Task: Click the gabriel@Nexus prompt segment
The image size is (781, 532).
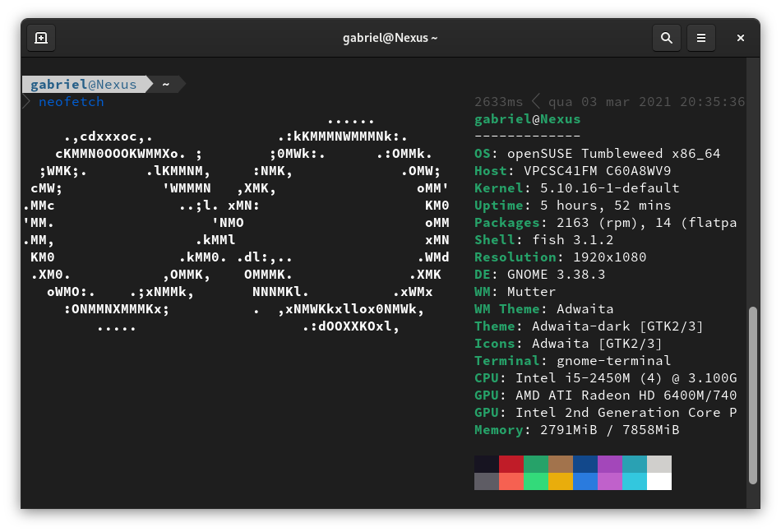Action: coord(84,84)
